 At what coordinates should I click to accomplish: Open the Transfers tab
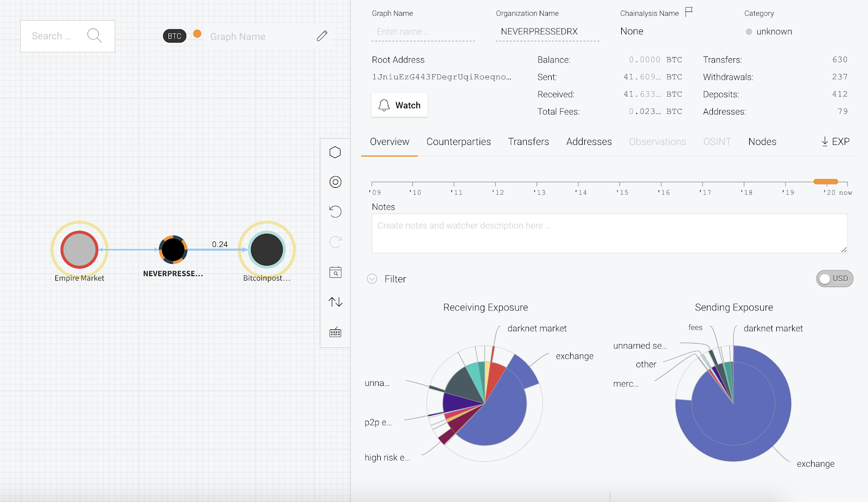point(528,142)
